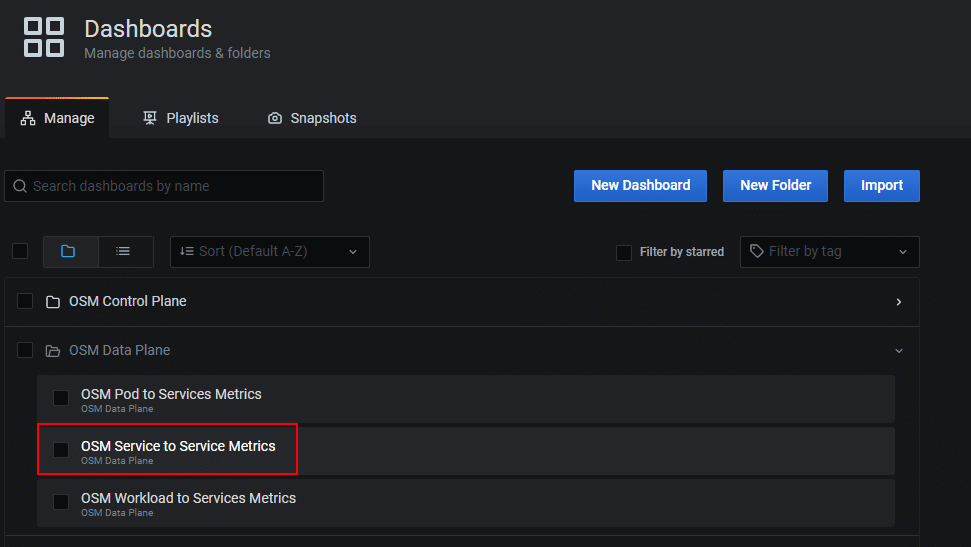The width and height of the screenshot is (971, 547).
Task: Click the camera icon beside Snapshots
Action: click(x=275, y=118)
